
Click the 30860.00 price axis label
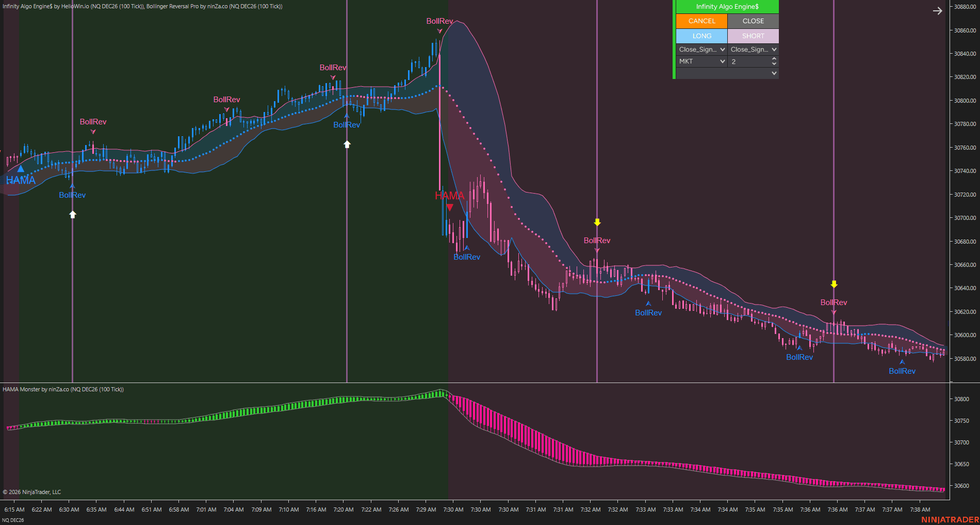(x=965, y=30)
